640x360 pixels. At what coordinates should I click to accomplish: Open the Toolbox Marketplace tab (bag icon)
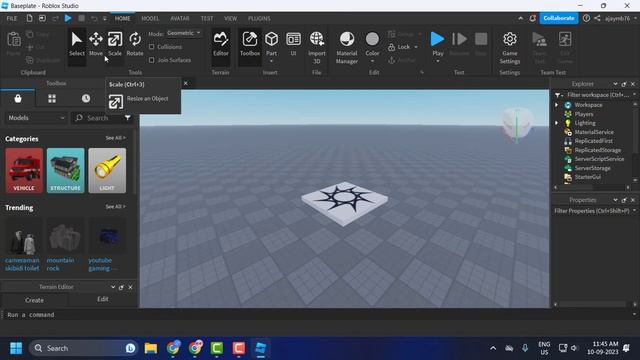[x=18, y=98]
